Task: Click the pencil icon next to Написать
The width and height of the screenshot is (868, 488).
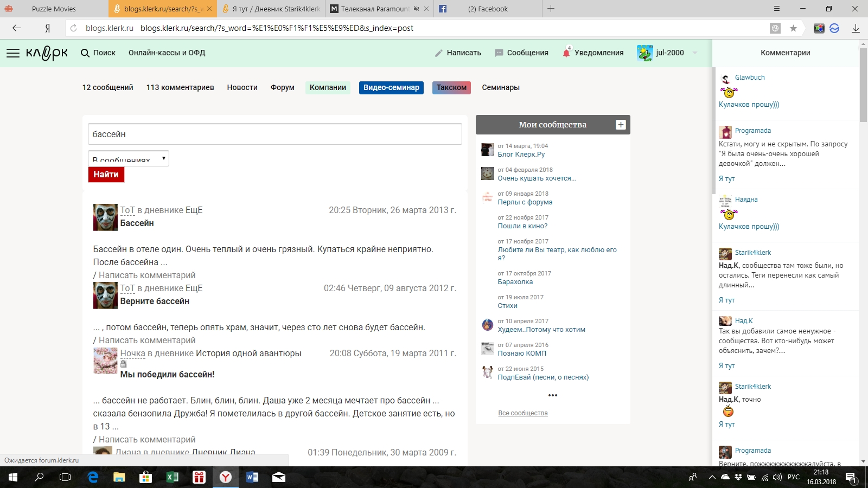Action: [439, 53]
